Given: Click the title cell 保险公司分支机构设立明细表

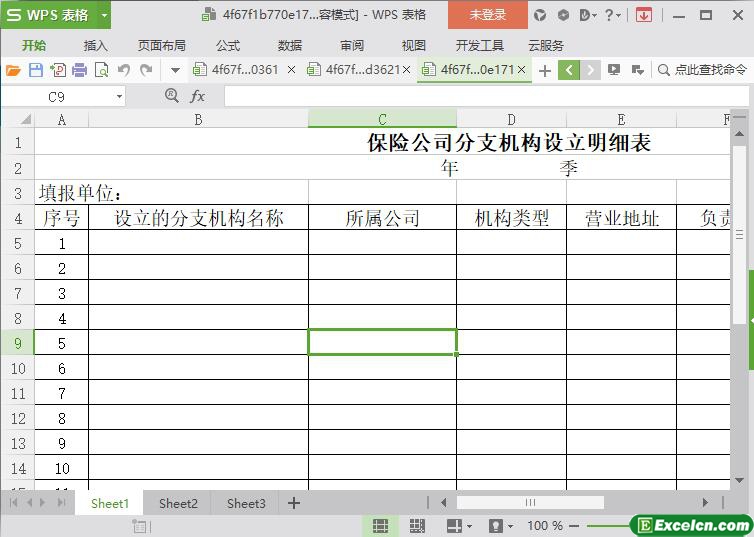Looking at the screenshot, I should coord(509,142).
